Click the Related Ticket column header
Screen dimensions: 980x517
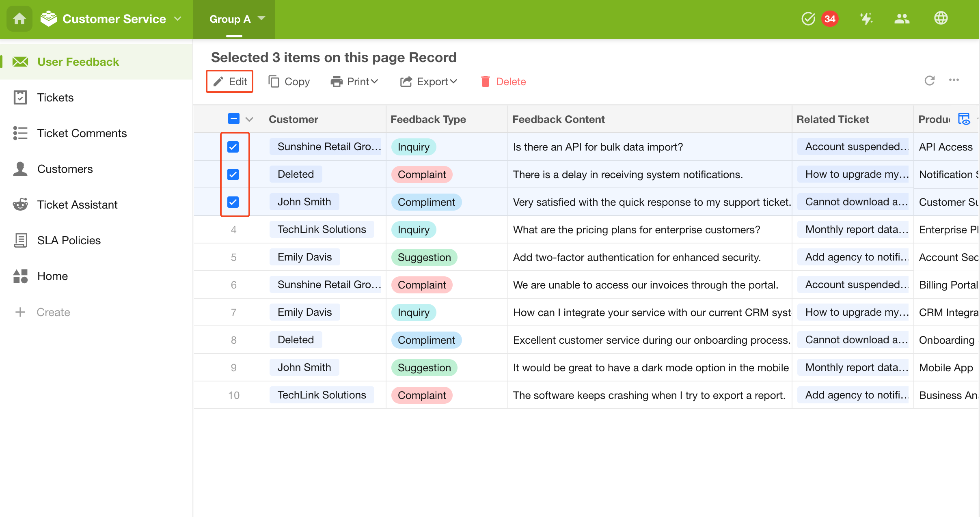coord(833,119)
